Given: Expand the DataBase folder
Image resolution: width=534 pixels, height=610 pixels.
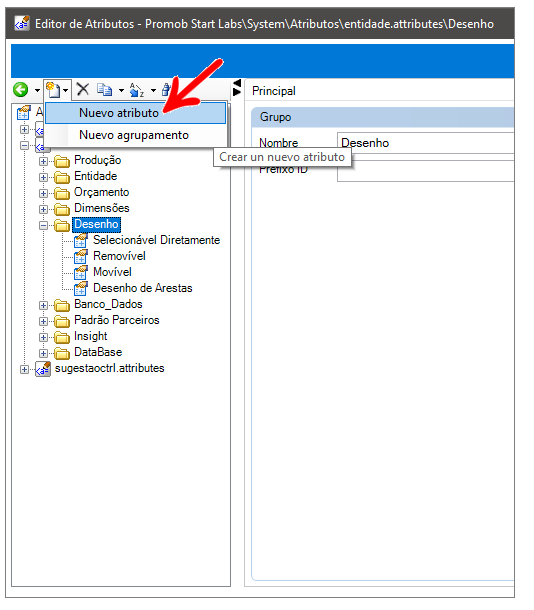Looking at the screenshot, I should tap(44, 353).
